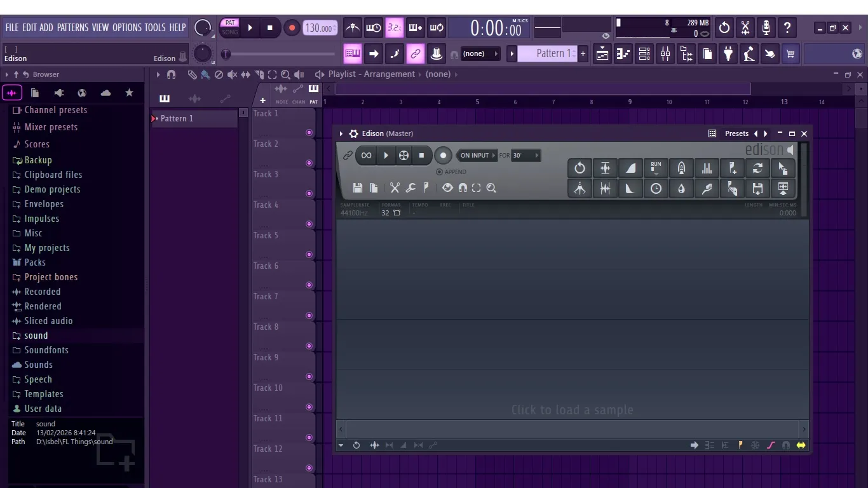868x488 pixels.
Task: Open the (none) snap selector dropdown
Action: click(480, 54)
